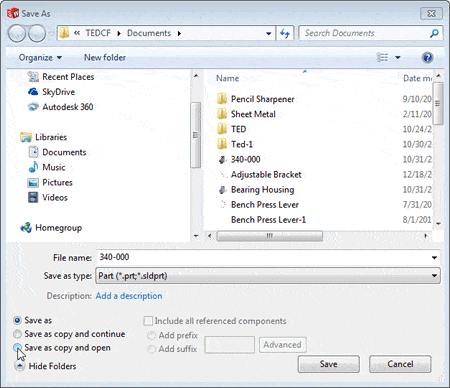
Task: Click the Hide Folders arrow icon
Action: [x=20, y=366]
